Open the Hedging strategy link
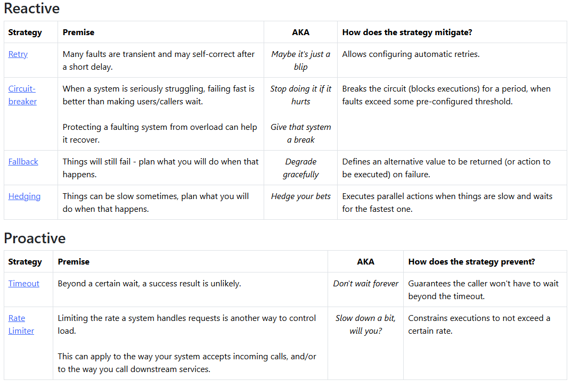The image size is (588, 388). tap(24, 196)
